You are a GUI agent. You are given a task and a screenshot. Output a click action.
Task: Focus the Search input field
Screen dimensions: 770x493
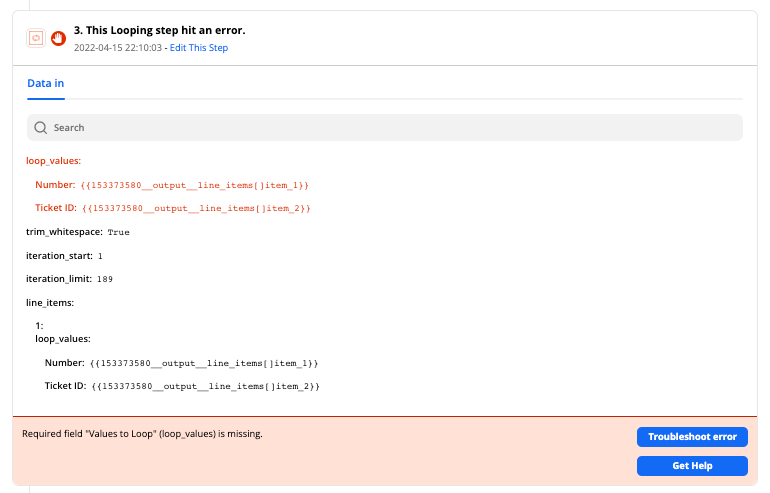point(385,128)
